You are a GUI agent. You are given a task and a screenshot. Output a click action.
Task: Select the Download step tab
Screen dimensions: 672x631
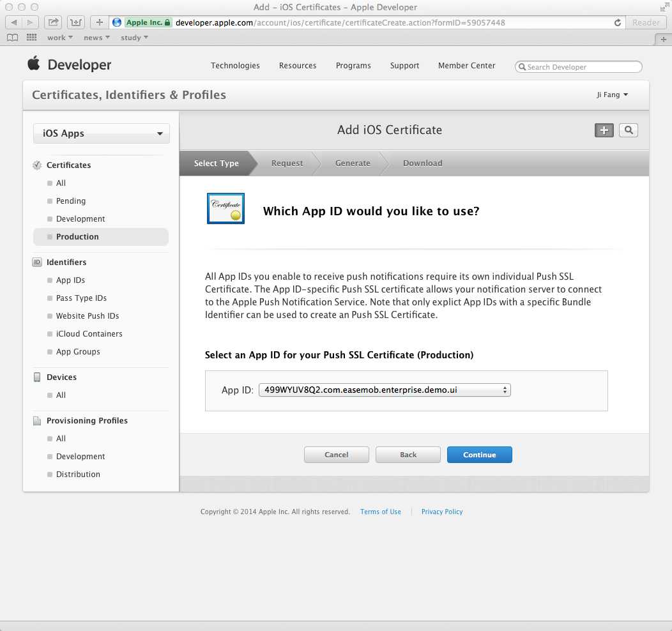423,163
